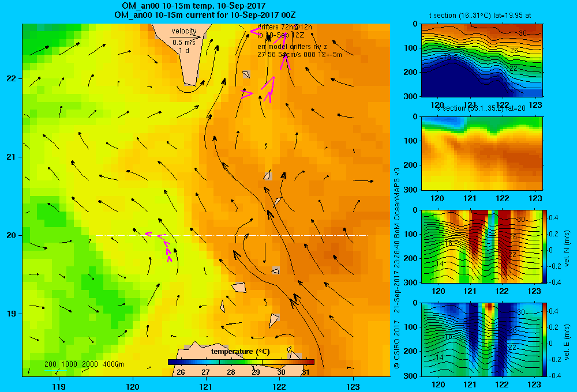Click the '22' contour label in temperature section
The height and width of the screenshot is (392, 577).
pyautogui.click(x=514, y=68)
